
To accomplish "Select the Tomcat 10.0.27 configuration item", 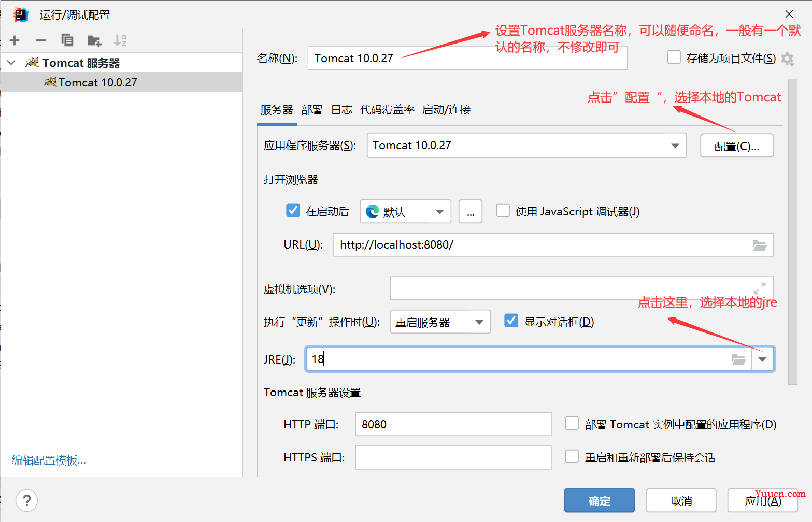I will coord(121,82).
